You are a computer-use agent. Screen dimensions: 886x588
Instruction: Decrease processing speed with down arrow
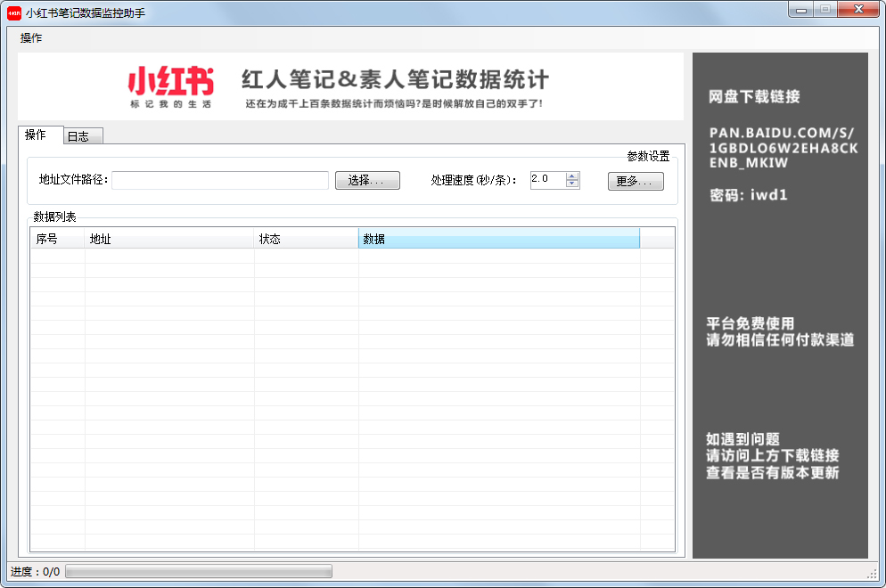click(572, 184)
